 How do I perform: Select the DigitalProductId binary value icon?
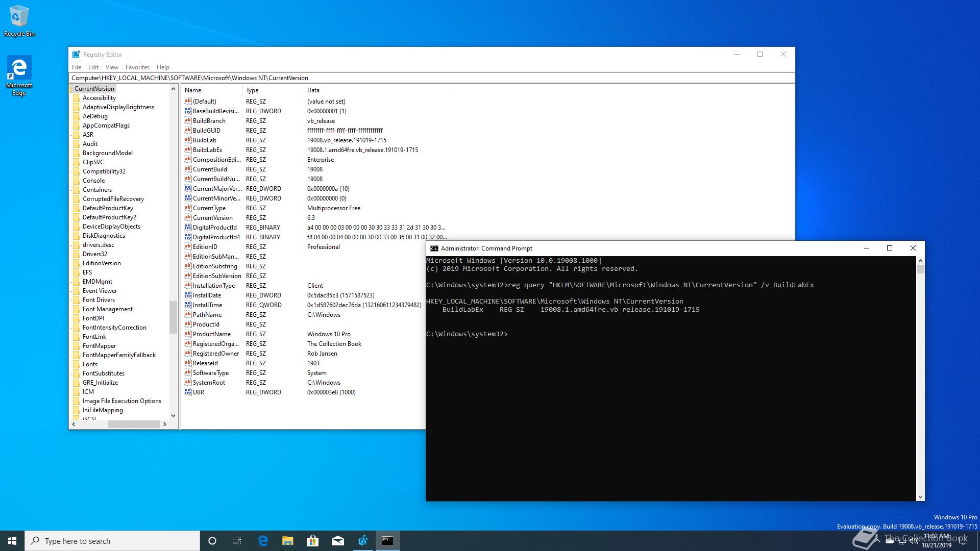[187, 227]
